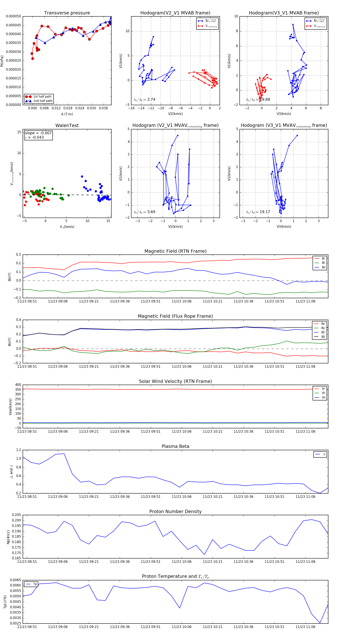Click '11/23 08:51' tick under RTN Magnetic Field

click(x=27, y=301)
